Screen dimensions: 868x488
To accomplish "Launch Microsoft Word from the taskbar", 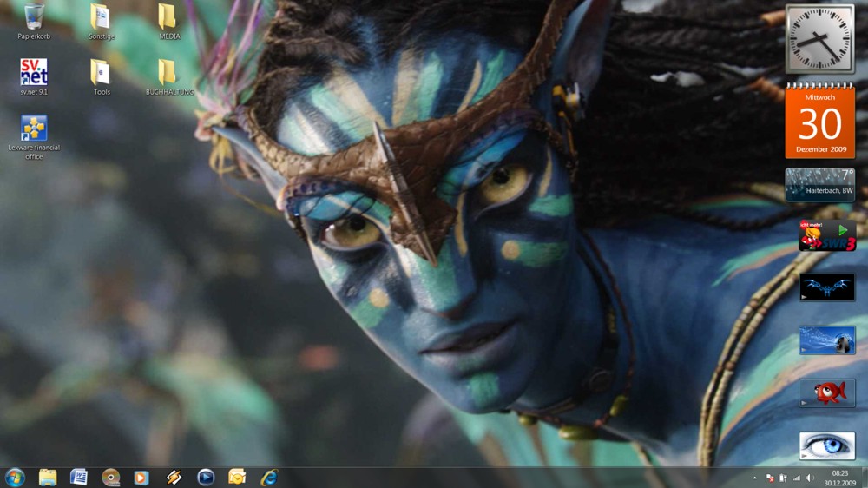I will [79, 477].
